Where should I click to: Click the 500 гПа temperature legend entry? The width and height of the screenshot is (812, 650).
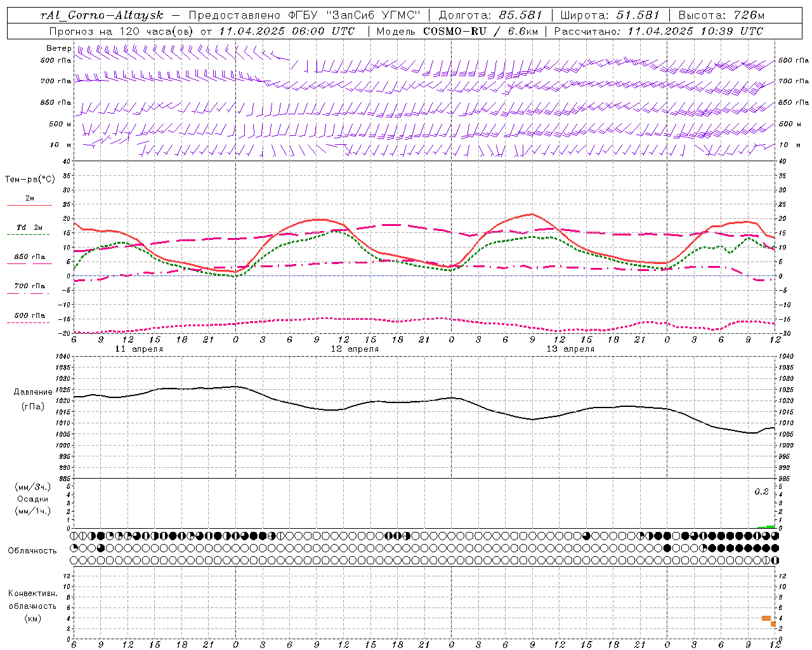click(29, 315)
